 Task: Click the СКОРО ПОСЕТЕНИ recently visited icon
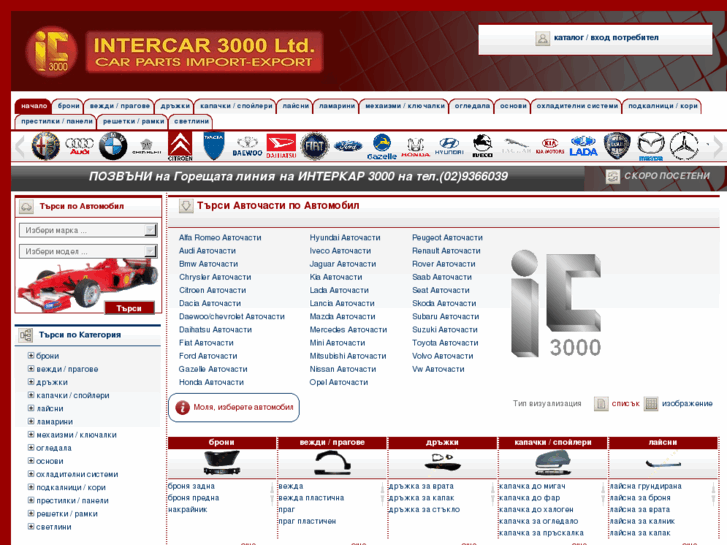point(612,176)
